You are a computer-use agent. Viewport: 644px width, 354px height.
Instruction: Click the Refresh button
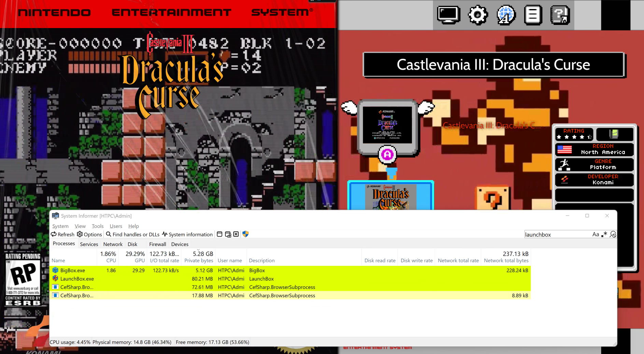tap(63, 234)
